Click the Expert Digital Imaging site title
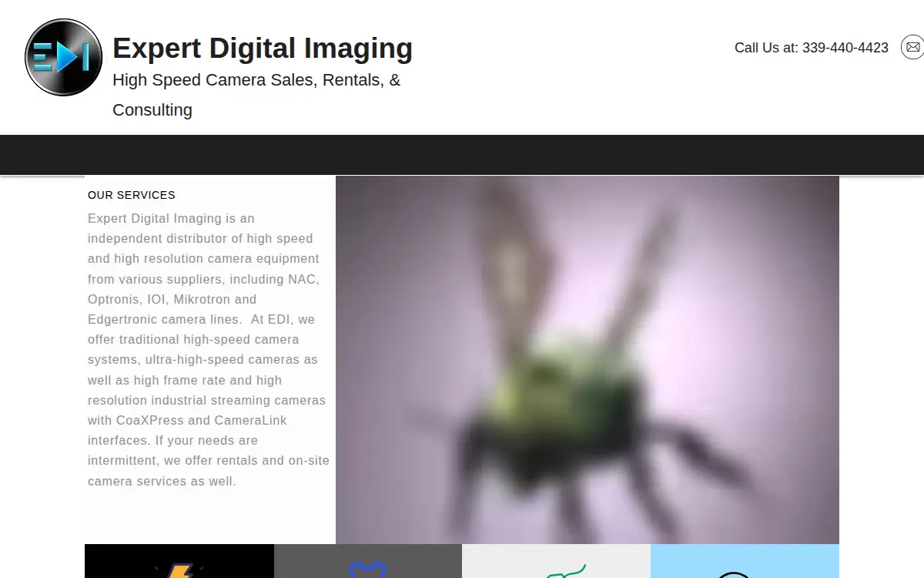The width and height of the screenshot is (924, 578). click(263, 48)
